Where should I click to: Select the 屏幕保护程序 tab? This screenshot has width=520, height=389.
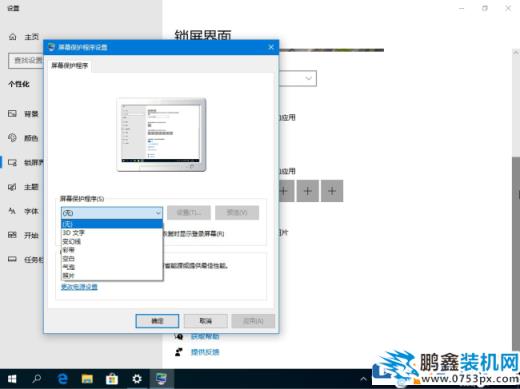[70, 66]
